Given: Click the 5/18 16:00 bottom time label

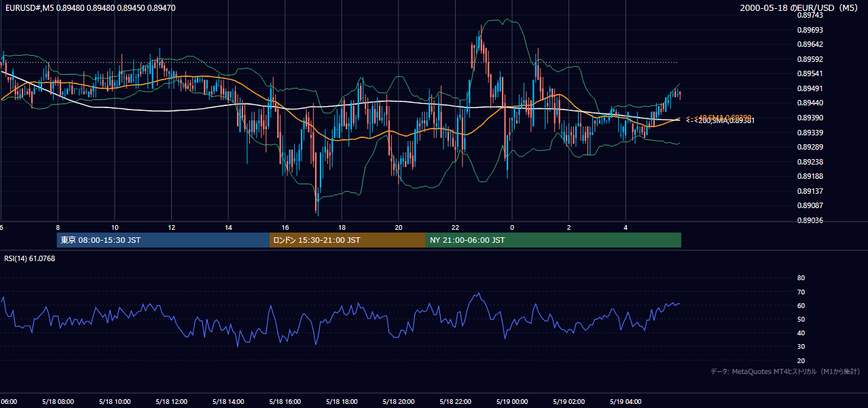Looking at the screenshot, I should point(285,402).
